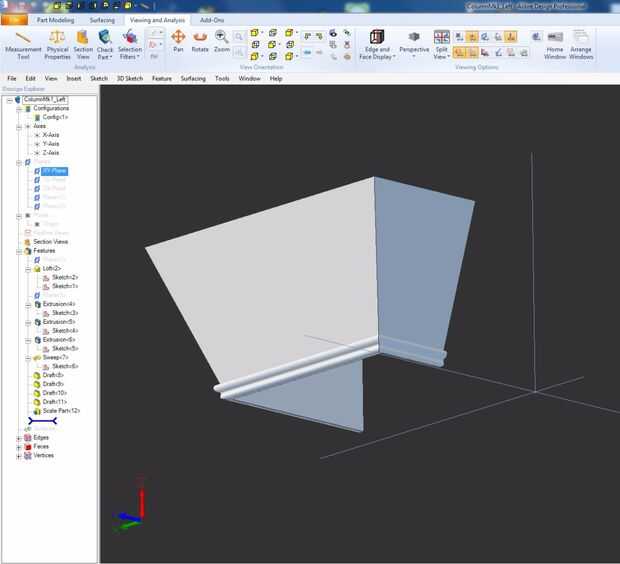Activate the Zoom magnifier tool
620x564 pixels.
pos(222,41)
